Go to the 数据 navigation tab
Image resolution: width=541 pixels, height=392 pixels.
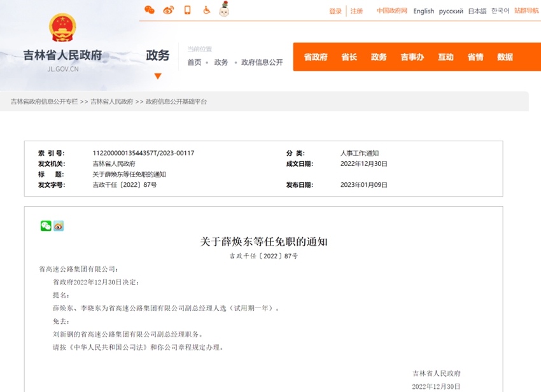(505, 57)
